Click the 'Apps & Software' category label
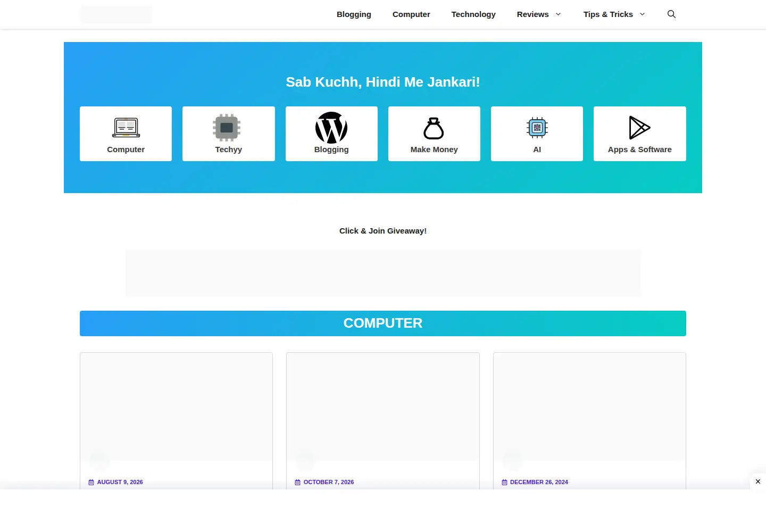This screenshot has width=766, height=532. (x=640, y=149)
